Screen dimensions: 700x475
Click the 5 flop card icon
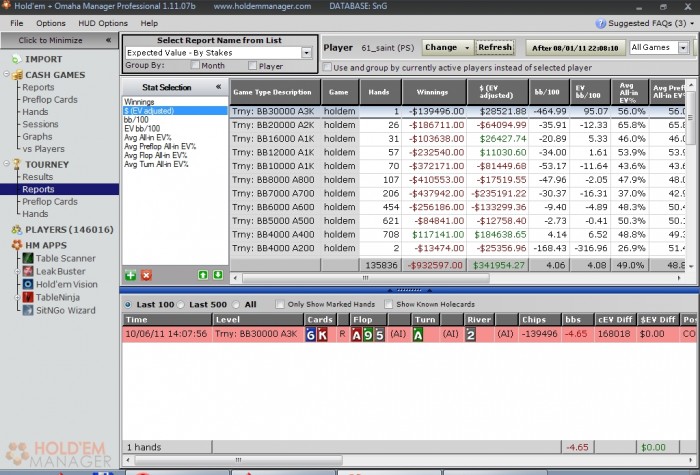pyautogui.click(x=379, y=334)
